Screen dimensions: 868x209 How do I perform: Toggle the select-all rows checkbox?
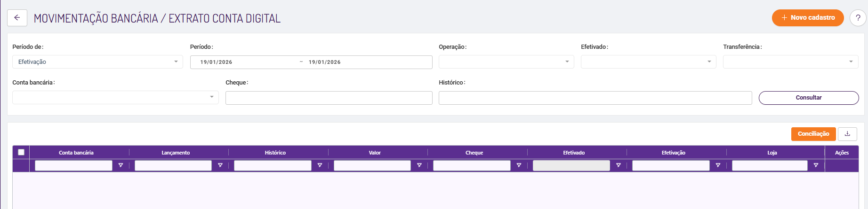[21, 152]
